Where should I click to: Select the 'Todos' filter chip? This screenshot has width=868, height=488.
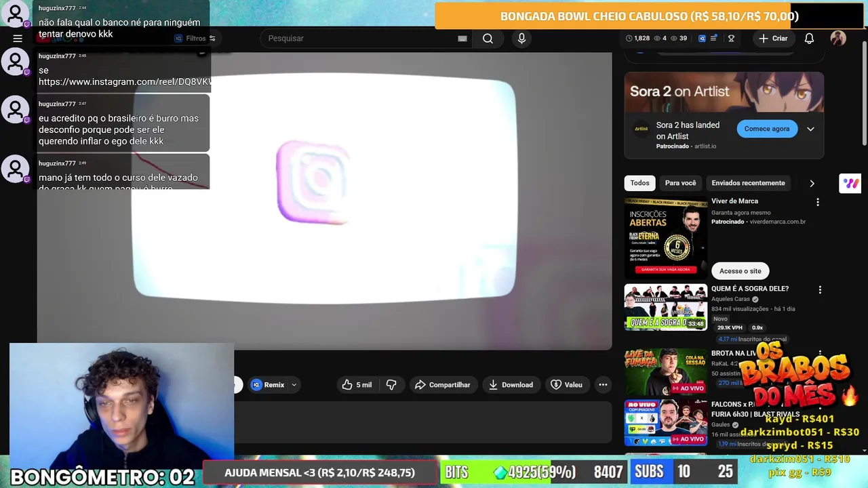pos(639,183)
